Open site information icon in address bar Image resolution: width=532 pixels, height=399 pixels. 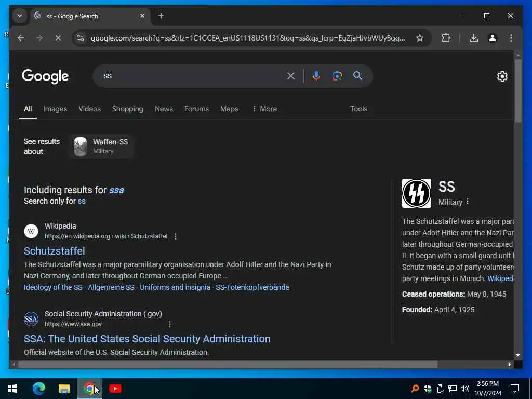(x=81, y=38)
